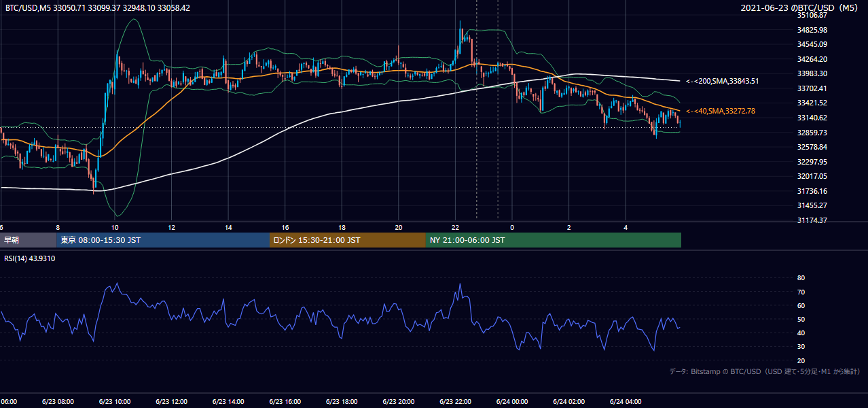Click RSI scale value 40
The width and height of the screenshot is (868, 408).
click(801, 333)
